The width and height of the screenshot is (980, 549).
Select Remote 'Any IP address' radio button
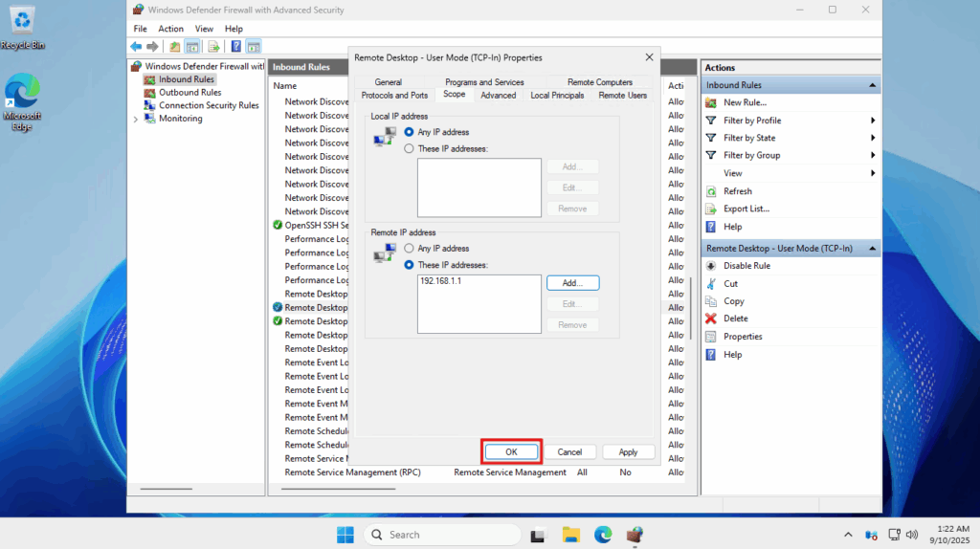pos(410,249)
